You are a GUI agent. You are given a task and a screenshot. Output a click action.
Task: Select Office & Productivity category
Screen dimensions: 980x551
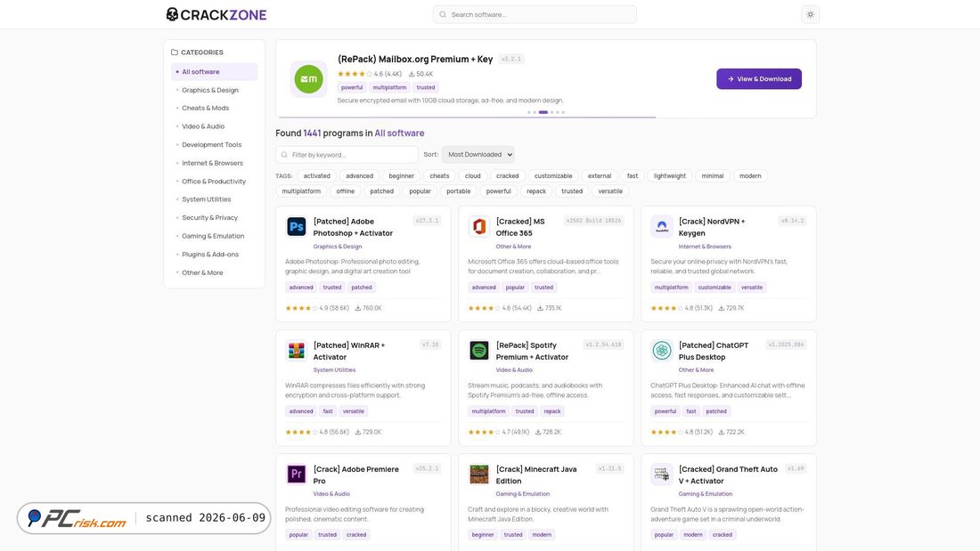(215, 182)
